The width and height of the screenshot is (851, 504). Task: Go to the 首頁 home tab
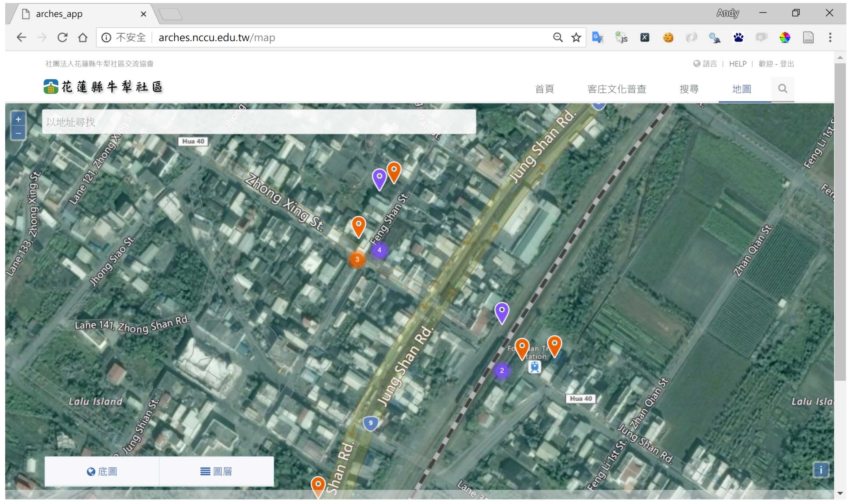(x=544, y=89)
